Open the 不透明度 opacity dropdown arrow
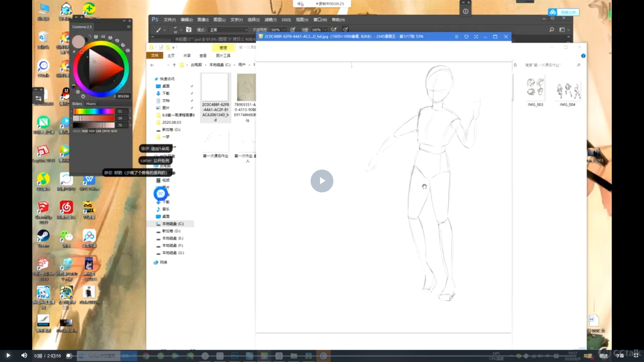 [284, 30]
